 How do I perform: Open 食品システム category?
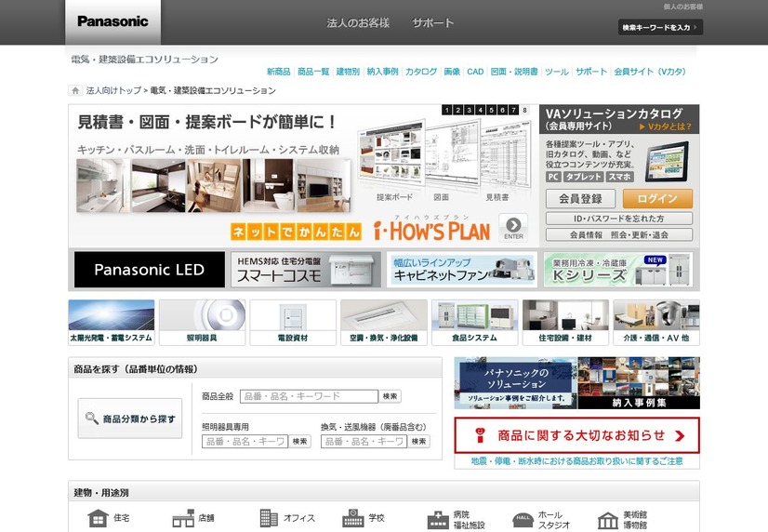click(474, 323)
